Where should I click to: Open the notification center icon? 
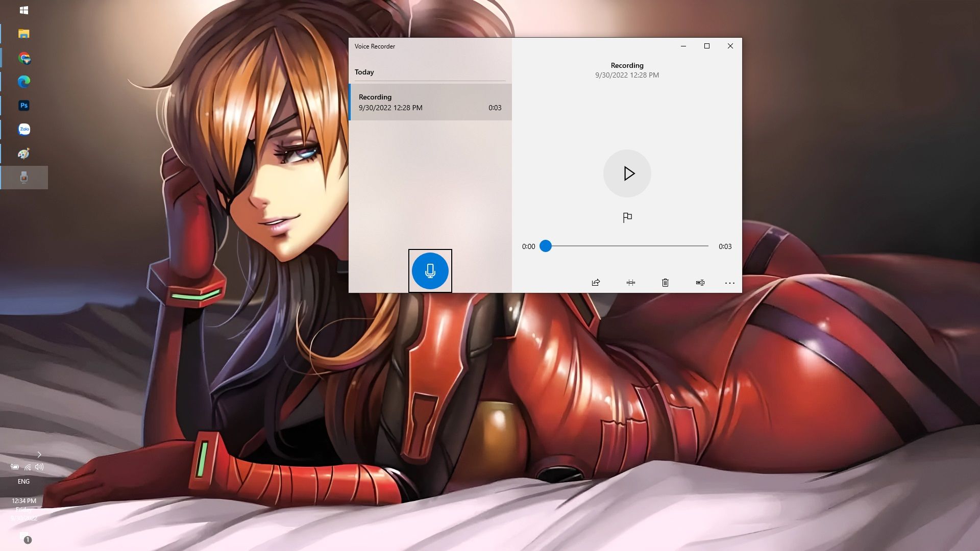click(x=24, y=537)
